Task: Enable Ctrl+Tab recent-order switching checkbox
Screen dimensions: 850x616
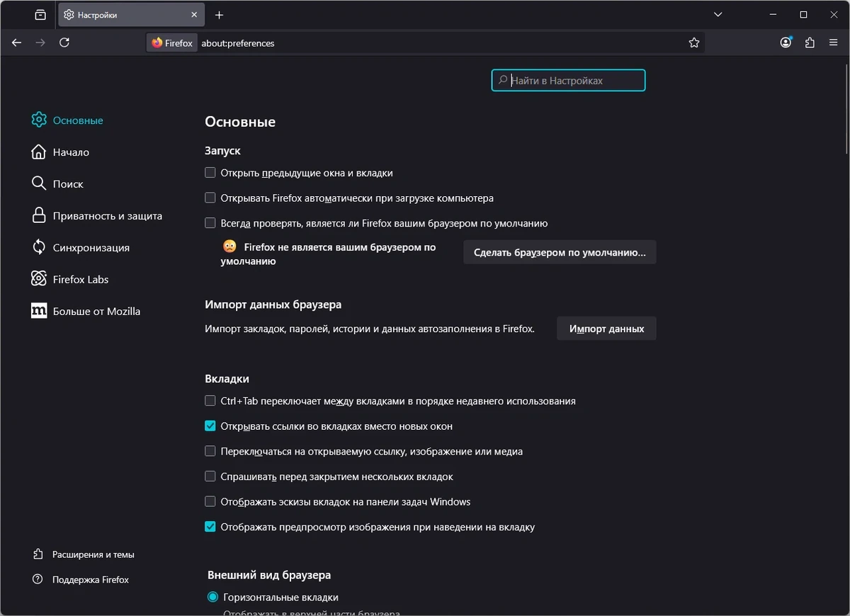Action: [210, 401]
